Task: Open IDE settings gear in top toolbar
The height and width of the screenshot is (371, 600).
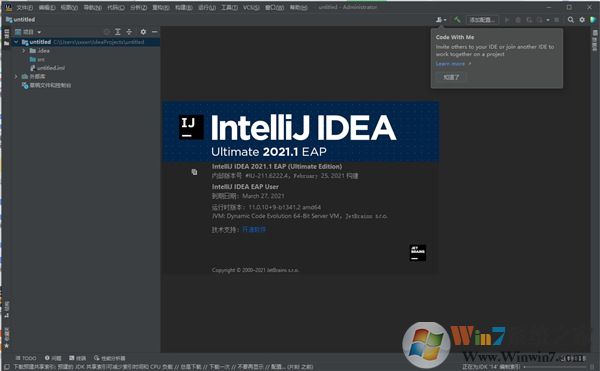Action: pyautogui.click(x=582, y=20)
